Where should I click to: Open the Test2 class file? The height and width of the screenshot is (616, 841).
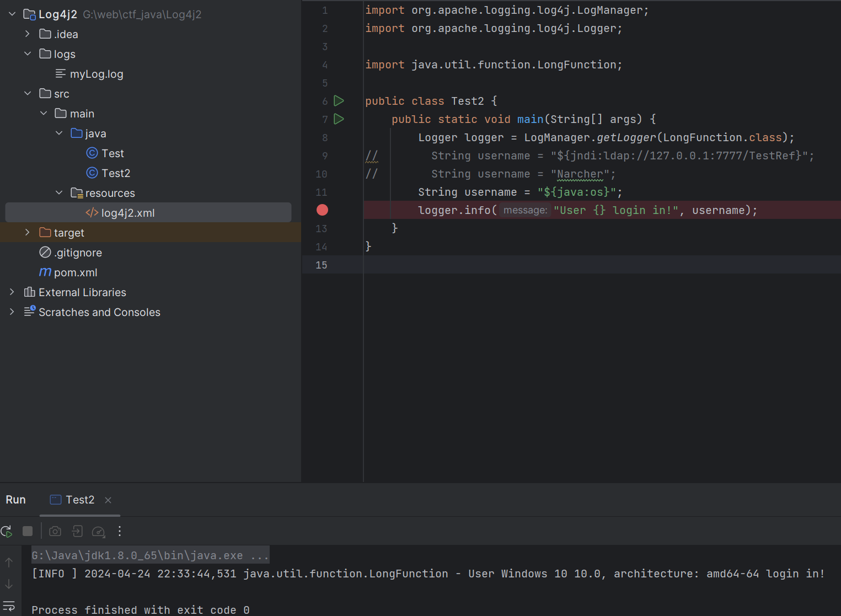click(x=116, y=173)
